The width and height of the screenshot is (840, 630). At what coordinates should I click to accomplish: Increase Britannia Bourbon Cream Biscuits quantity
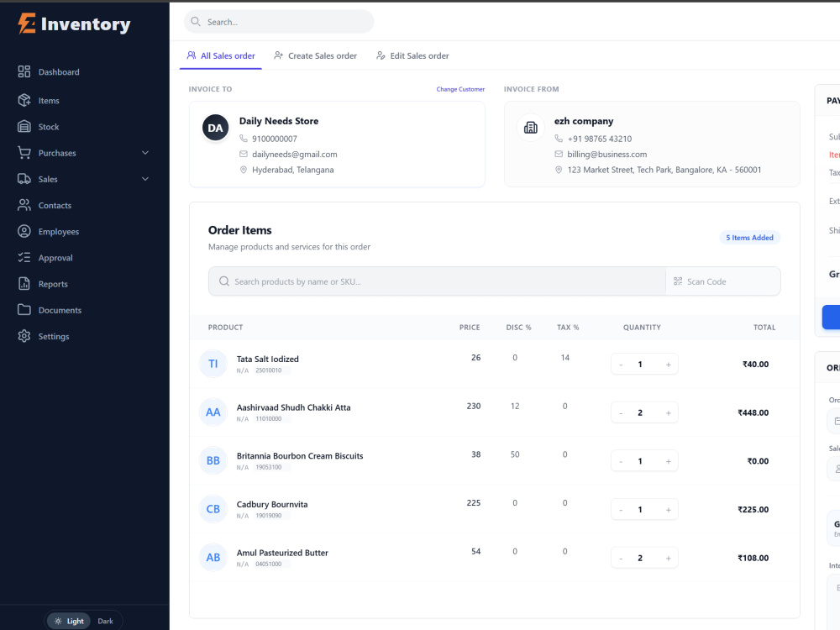[x=668, y=461]
